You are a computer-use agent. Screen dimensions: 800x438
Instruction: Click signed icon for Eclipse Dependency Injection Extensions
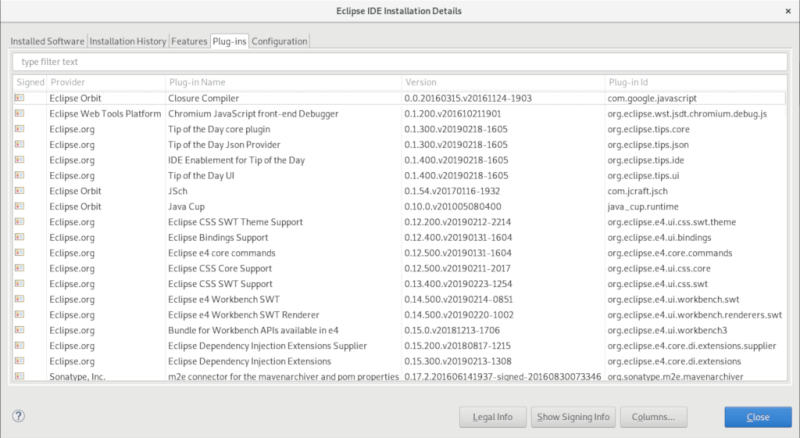[19, 360]
